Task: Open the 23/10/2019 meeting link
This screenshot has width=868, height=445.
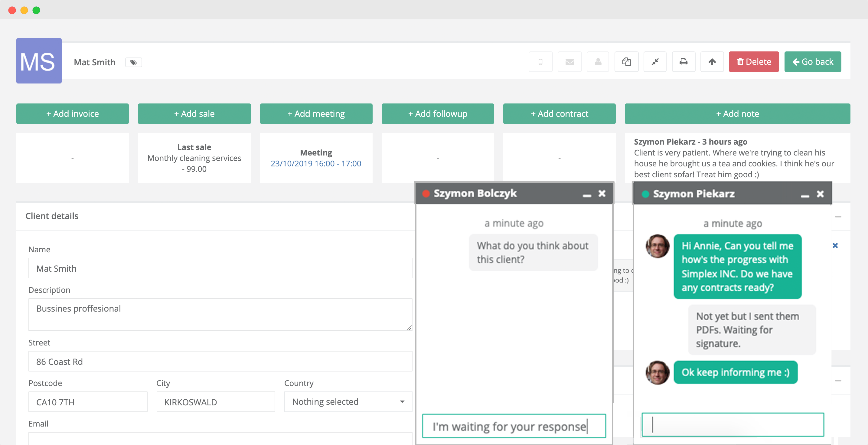Action: coord(316,163)
